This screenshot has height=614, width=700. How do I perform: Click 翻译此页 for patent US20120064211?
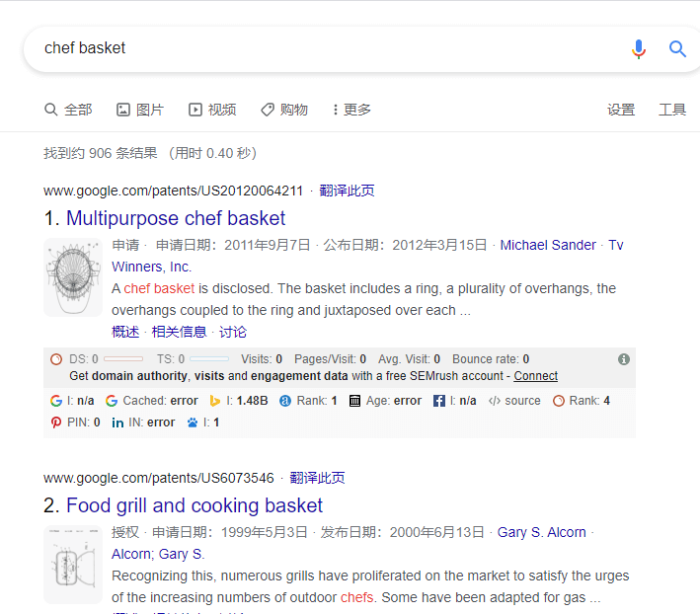(x=347, y=191)
